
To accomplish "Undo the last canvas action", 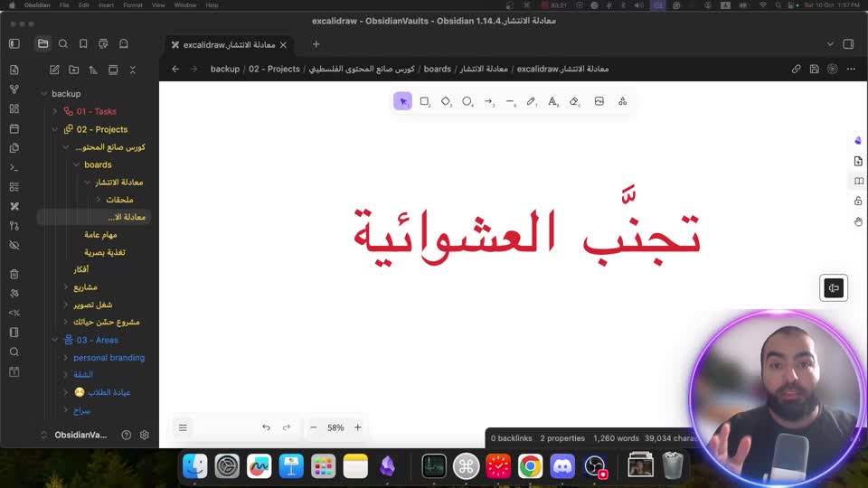I will pyautogui.click(x=266, y=427).
